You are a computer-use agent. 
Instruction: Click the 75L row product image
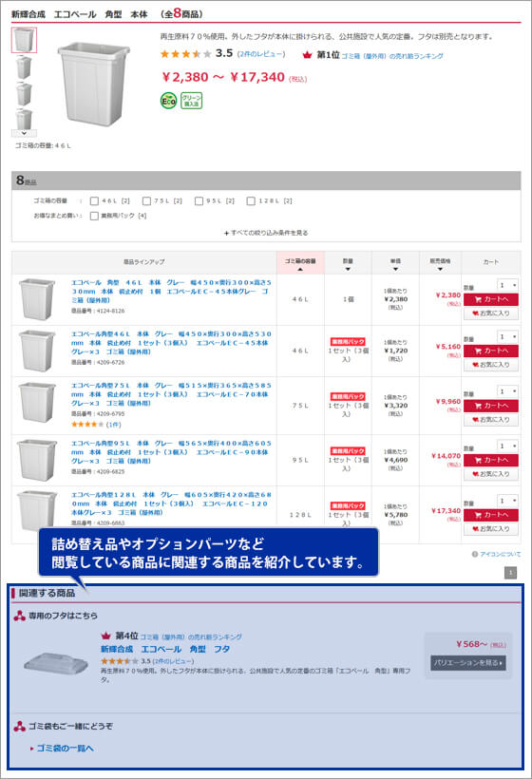point(37,402)
